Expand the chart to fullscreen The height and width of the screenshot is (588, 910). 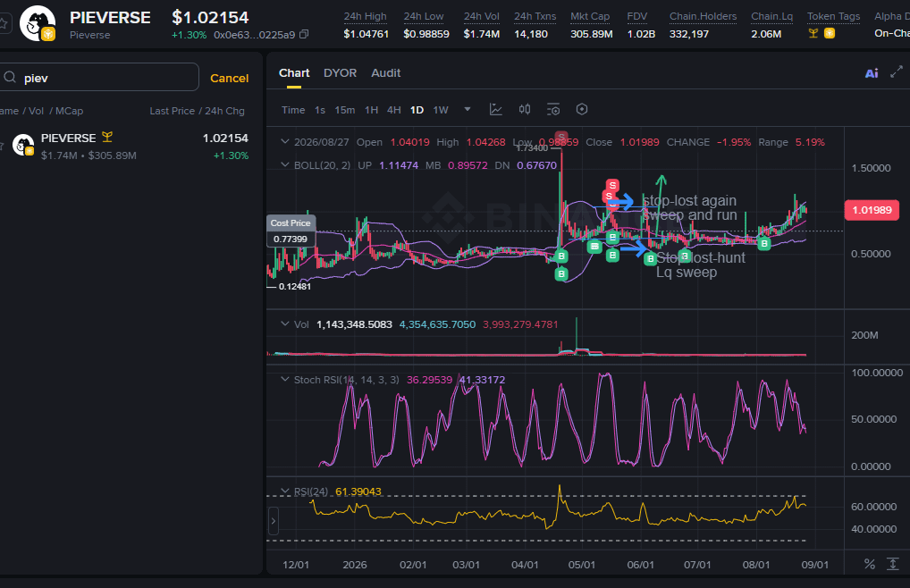897,72
